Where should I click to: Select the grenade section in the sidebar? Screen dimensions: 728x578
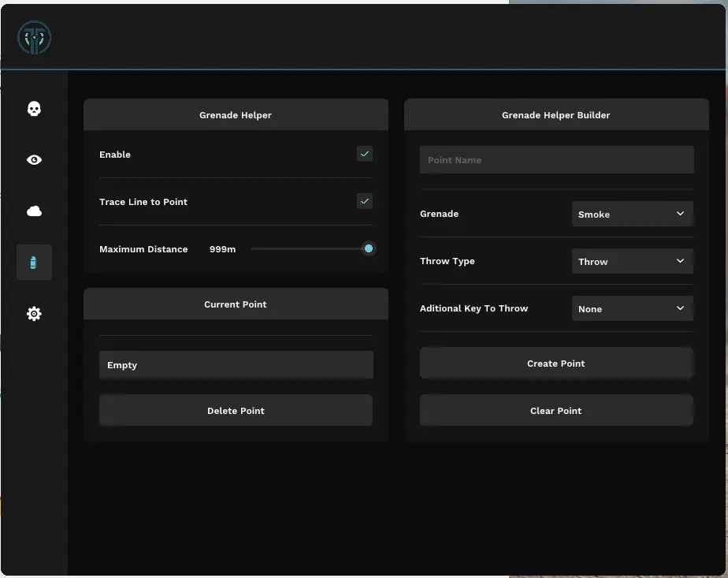(x=34, y=263)
